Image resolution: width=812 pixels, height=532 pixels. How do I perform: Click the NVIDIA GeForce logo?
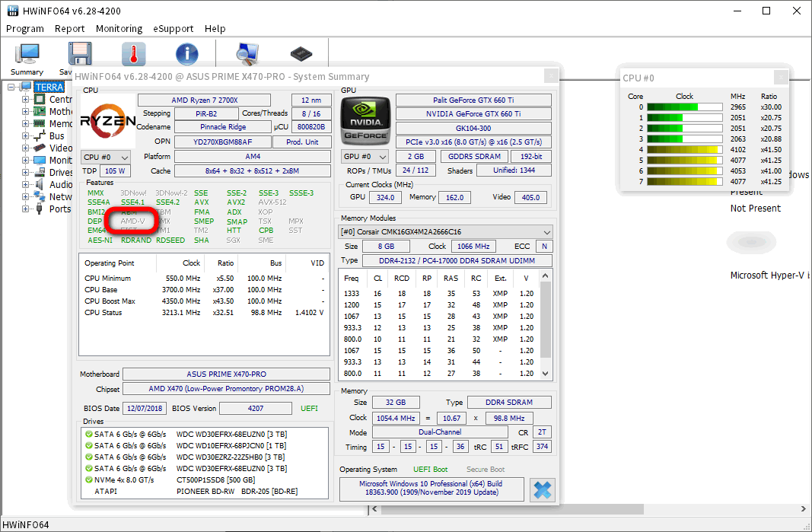click(365, 121)
